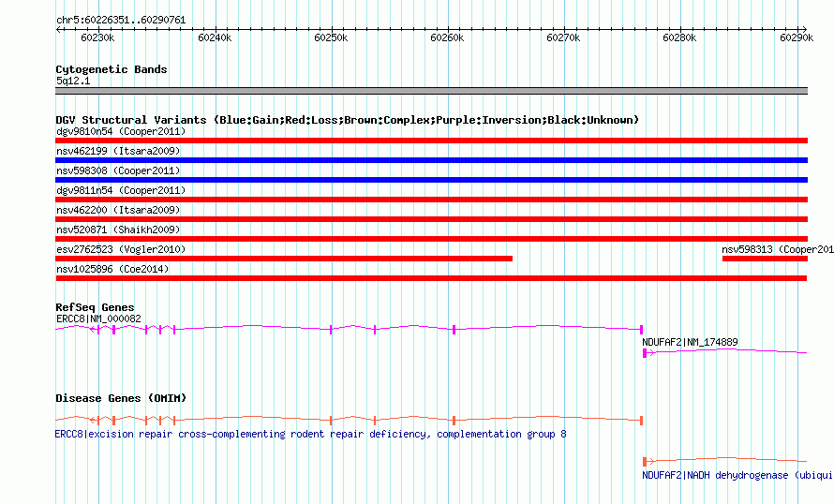Open variant label nsv598308 (Cooper2011)
The height and width of the screenshot is (504, 834).
118,170
